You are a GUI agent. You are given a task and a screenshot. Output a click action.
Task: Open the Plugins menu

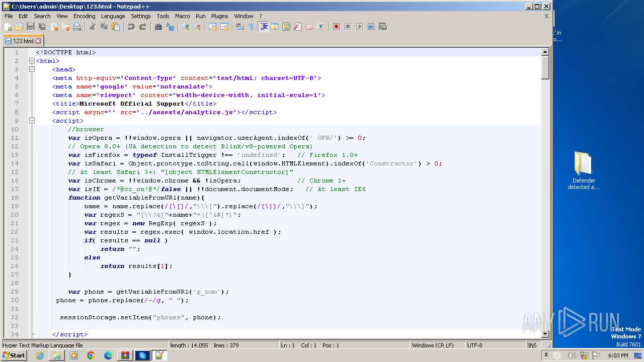(x=219, y=16)
